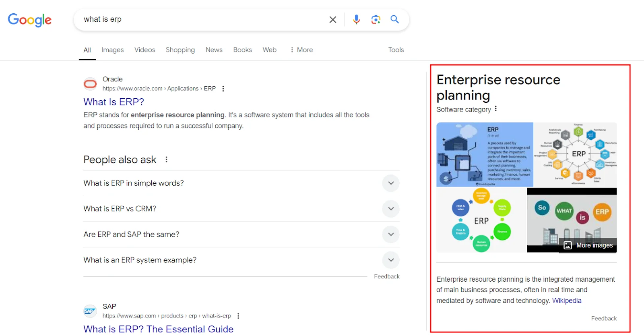
Task: Click the Oracle site URL breadcrumb
Action: coord(159,89)
